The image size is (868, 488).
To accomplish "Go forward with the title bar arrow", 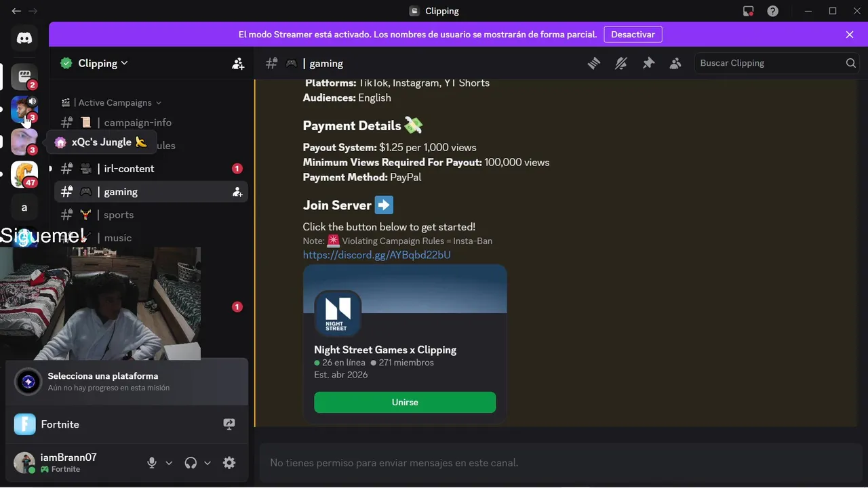I will click(33, 11).
